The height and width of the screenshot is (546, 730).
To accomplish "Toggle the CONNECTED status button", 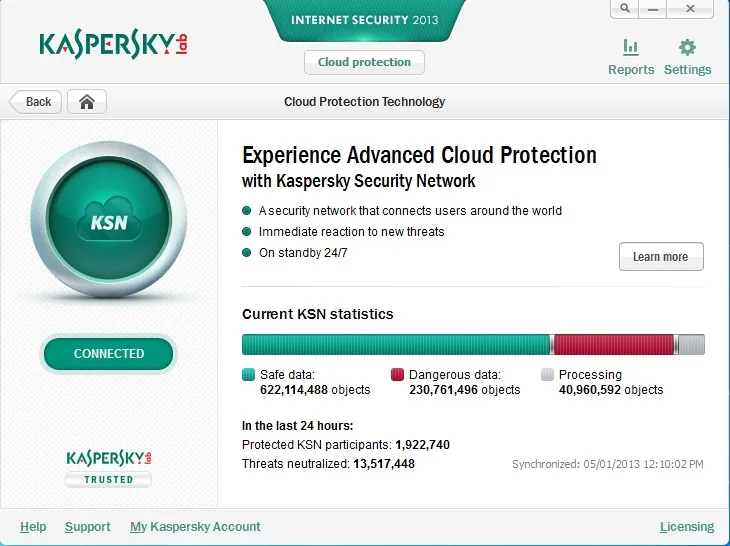I will [108, 354].
